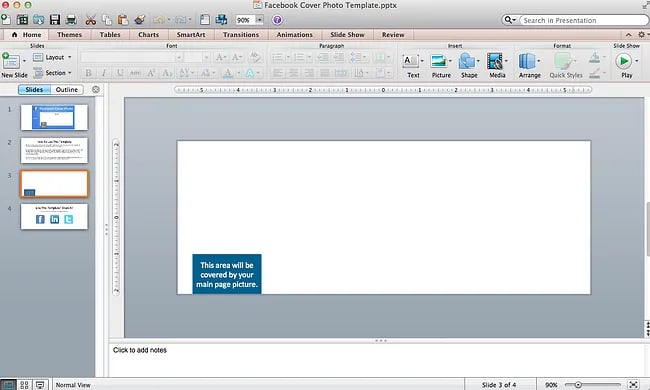Select the Format Painter brush icon
The height and width of the screenshot is (390, 650).
140,19
